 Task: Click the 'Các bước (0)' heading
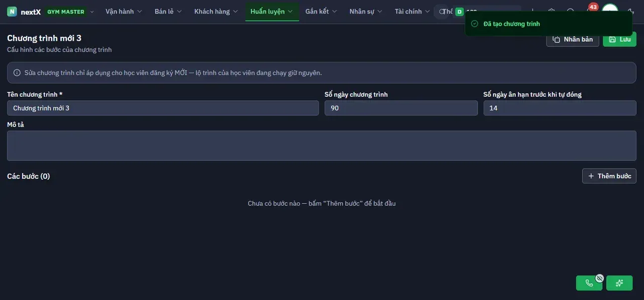[x=29, y=176]
